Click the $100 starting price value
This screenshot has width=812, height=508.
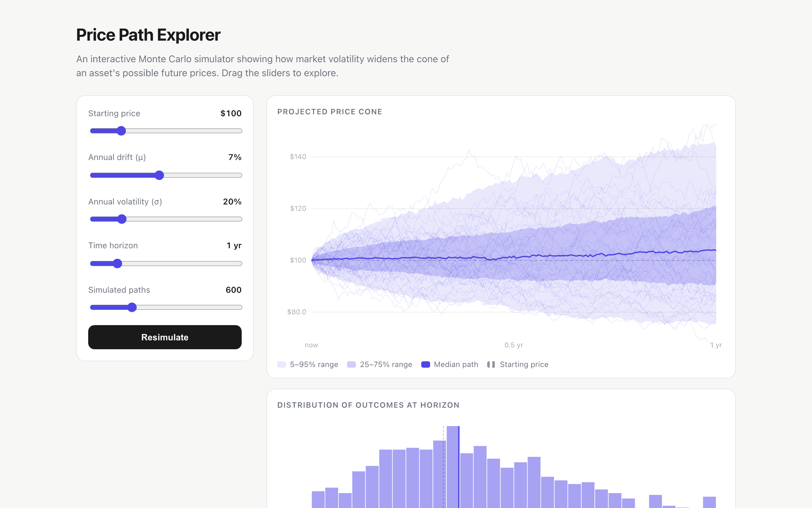click(x=231, y=113)
